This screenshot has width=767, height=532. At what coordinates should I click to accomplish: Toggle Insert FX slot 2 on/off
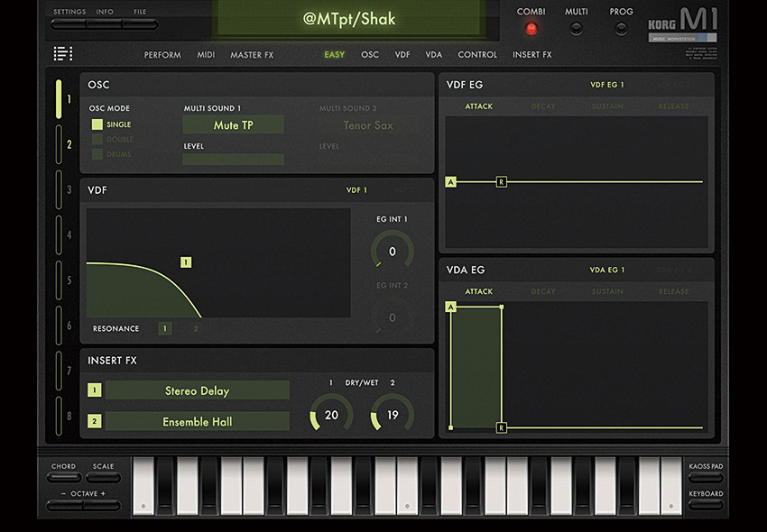pyautogui.click(x=94, y=421)
